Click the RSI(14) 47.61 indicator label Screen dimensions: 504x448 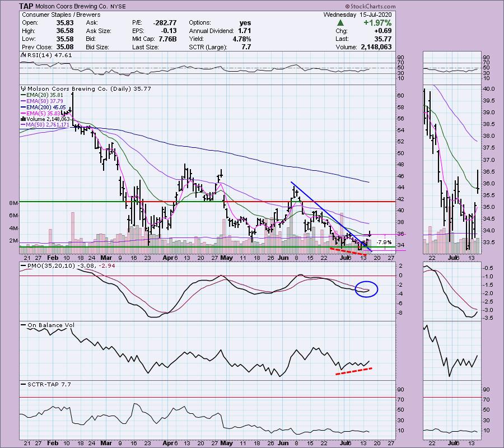[50, 55]
